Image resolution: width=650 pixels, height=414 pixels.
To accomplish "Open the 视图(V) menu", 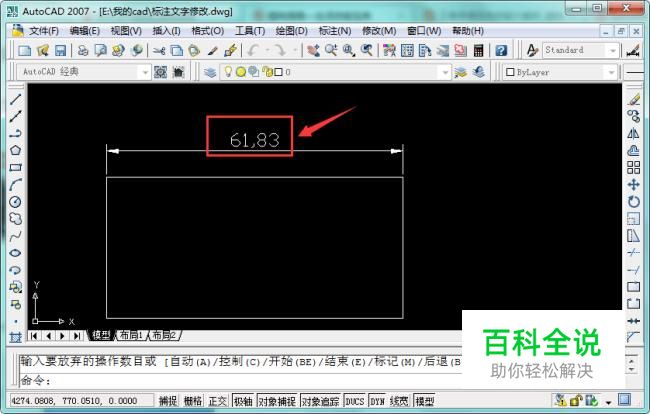I will [126, 31].
